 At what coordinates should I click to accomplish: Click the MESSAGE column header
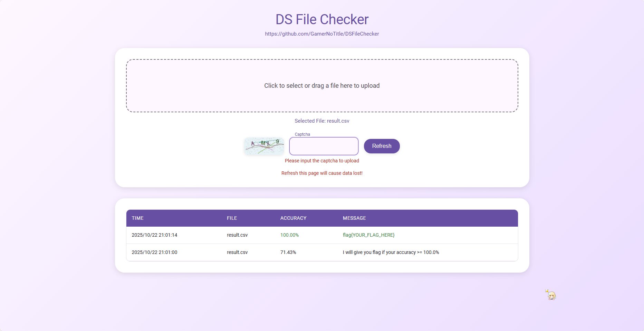(354, 218)
